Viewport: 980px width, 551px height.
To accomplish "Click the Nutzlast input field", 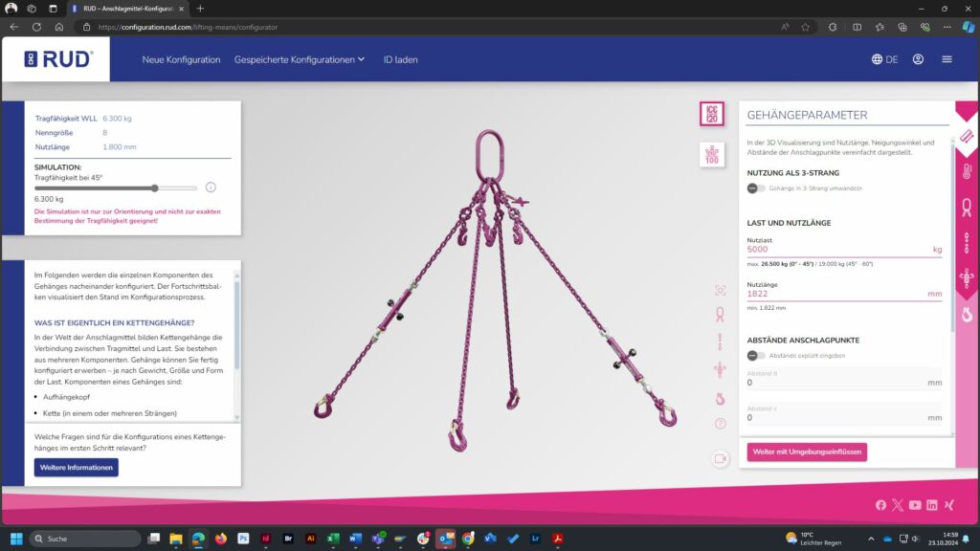I will pos(837,250).
